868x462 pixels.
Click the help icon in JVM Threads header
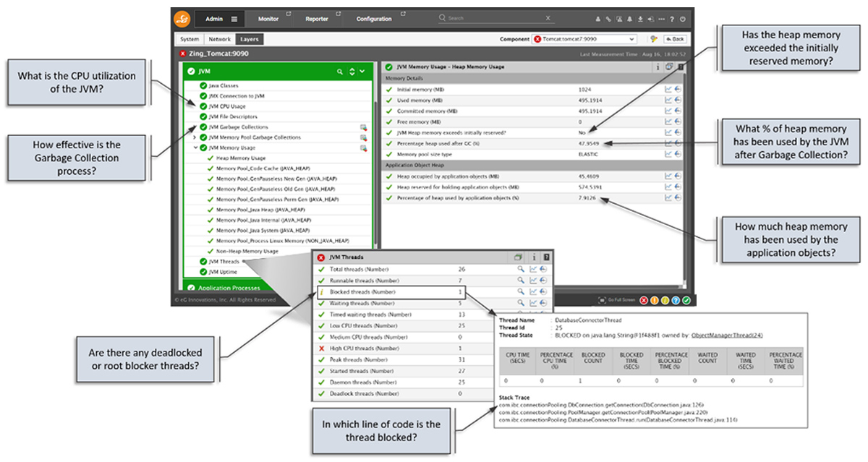[546, 257]
